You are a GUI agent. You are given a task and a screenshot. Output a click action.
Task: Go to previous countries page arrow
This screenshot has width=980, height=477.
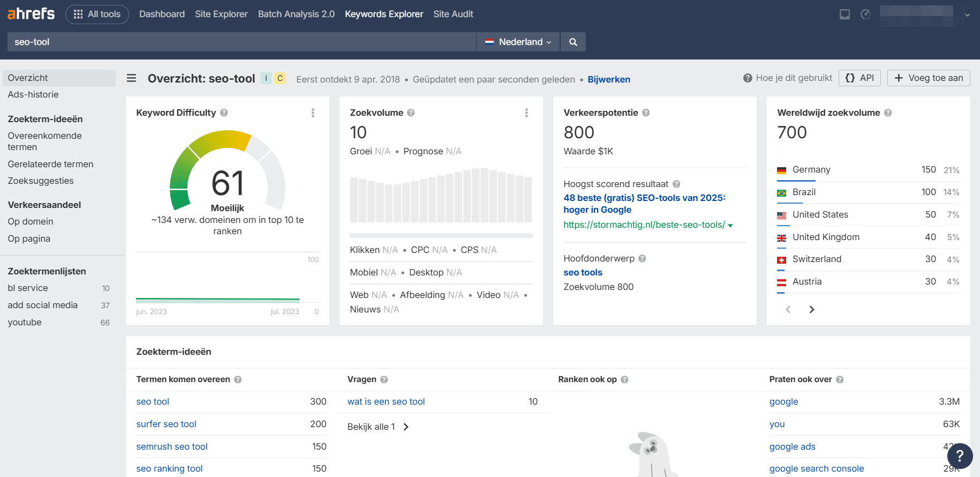[788, 309]
